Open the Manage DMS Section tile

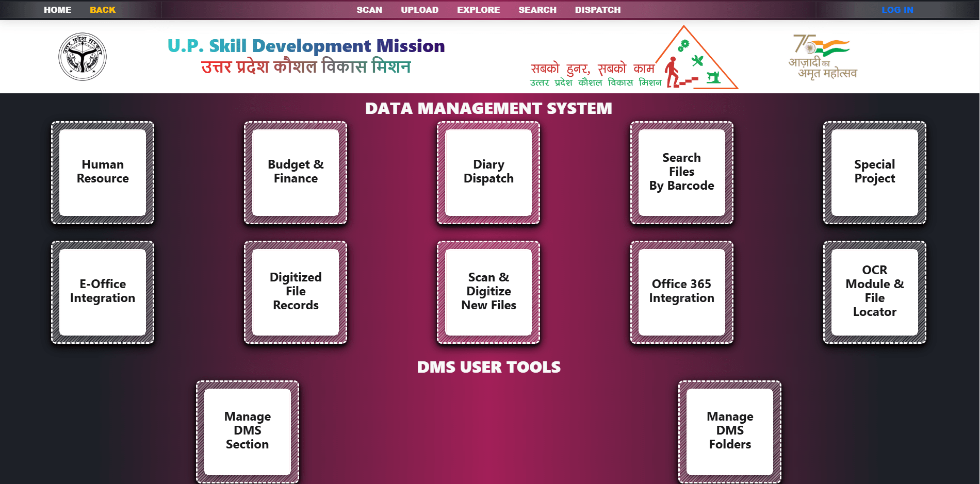248,432
